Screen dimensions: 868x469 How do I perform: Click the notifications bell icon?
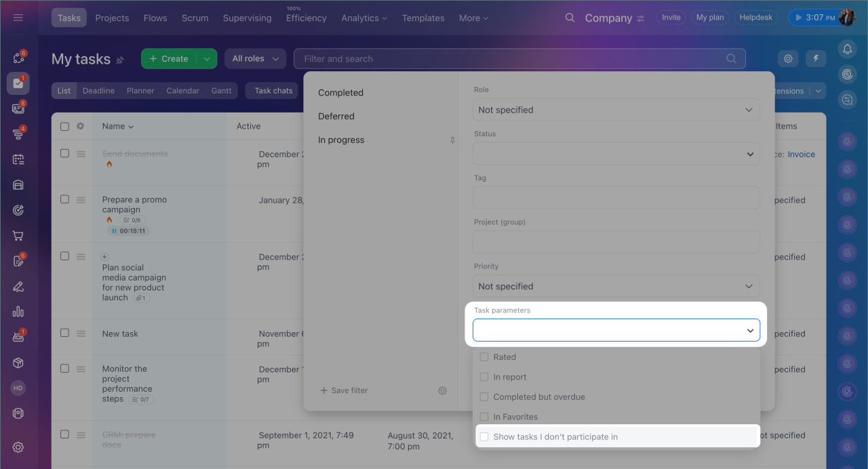[x=847, y=49]
